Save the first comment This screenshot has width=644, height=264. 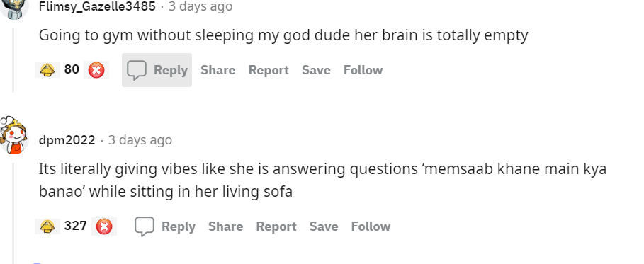316,70
